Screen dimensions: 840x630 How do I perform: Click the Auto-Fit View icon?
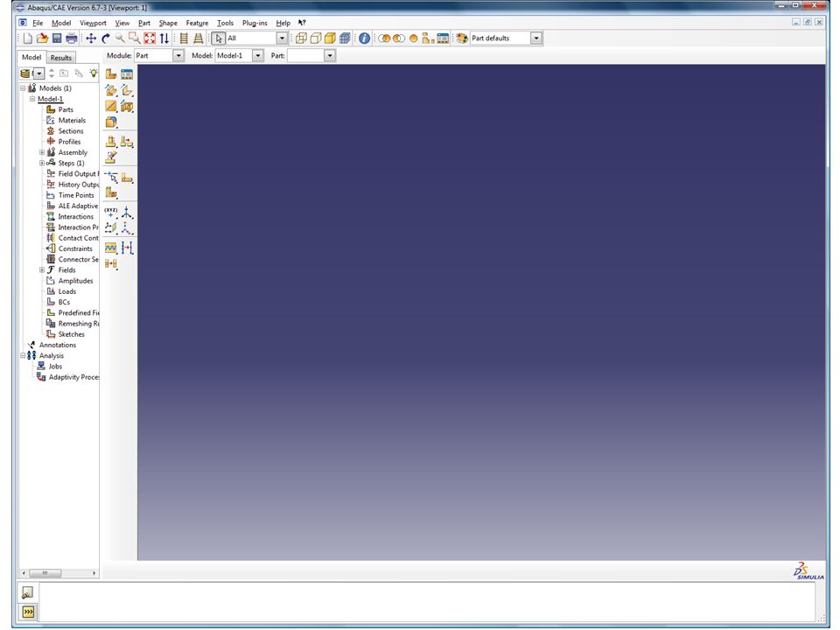click(x=150, y=38)
